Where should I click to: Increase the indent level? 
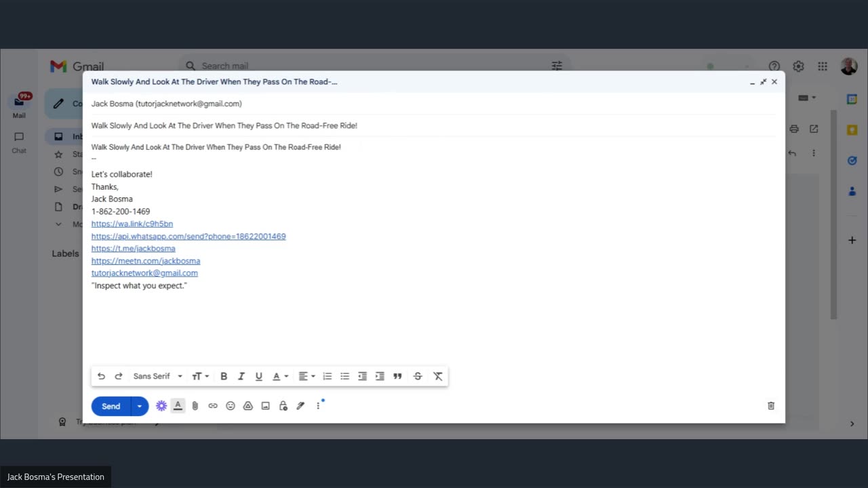point(380,376)
